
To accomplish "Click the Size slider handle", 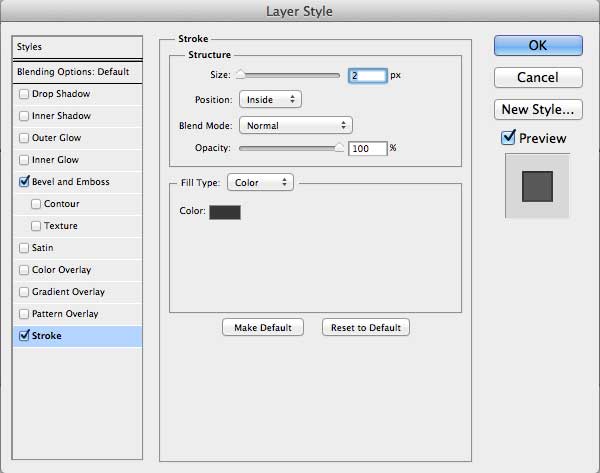I will 241,74.
